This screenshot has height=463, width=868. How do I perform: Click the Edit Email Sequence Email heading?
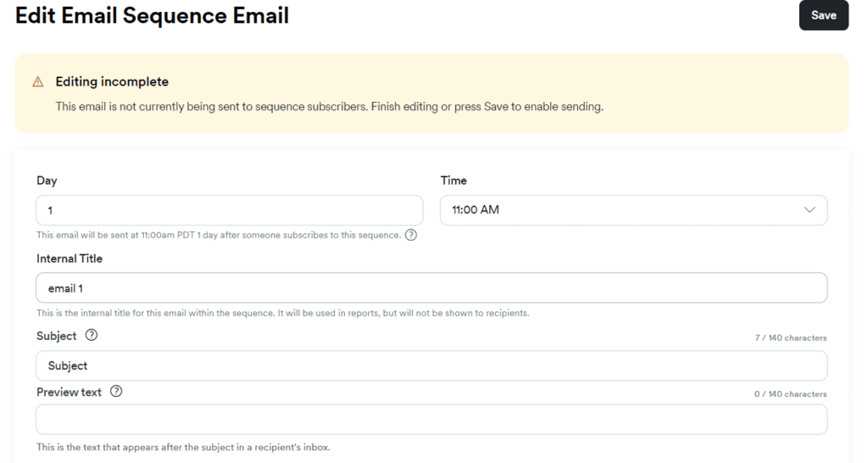coord(153,15)
